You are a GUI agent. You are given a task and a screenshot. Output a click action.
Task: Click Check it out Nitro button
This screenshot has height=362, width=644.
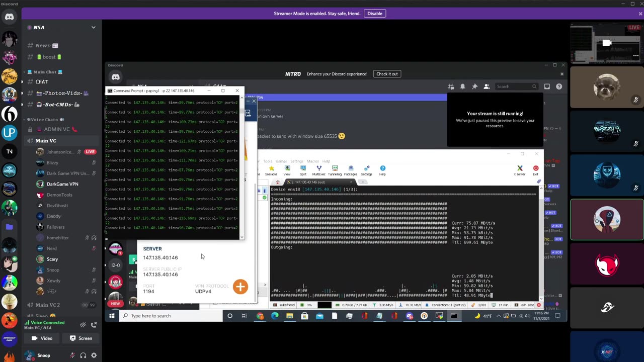coord(387,74)
